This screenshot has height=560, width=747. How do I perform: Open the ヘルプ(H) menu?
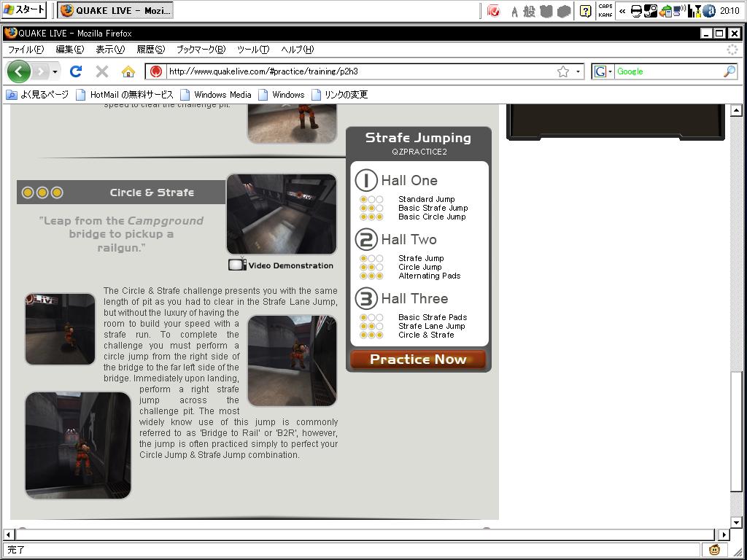pos(298,49)
